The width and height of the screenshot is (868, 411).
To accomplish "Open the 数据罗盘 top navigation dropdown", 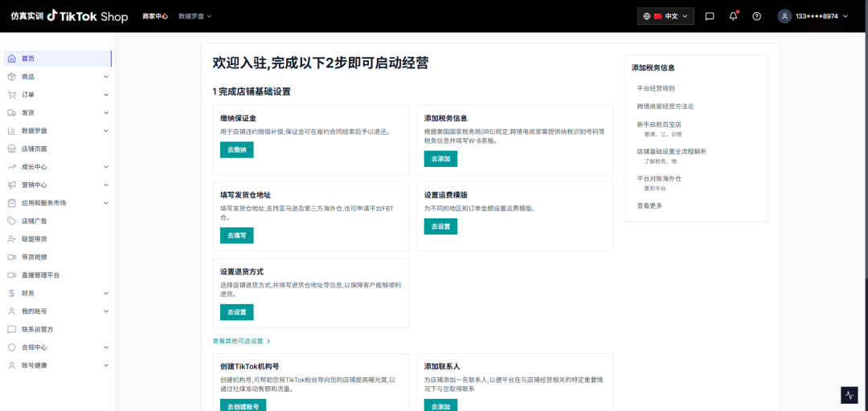I will (x=194, y=16).
